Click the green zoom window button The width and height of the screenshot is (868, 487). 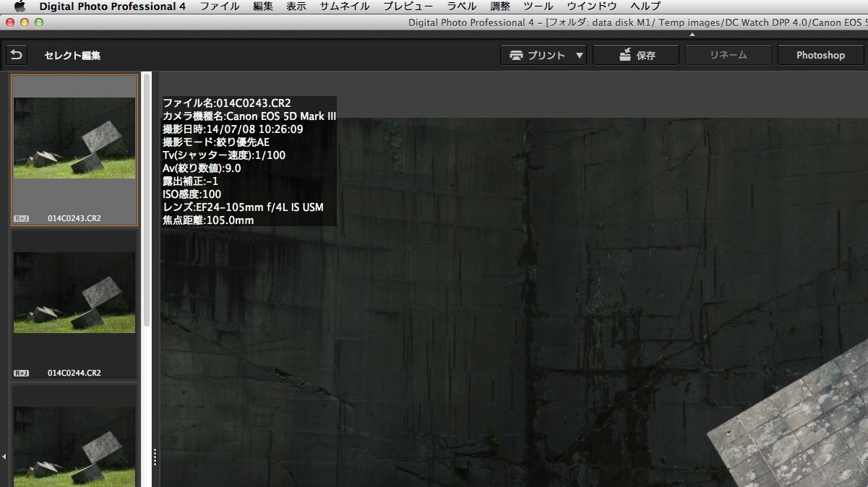(39, 22)
